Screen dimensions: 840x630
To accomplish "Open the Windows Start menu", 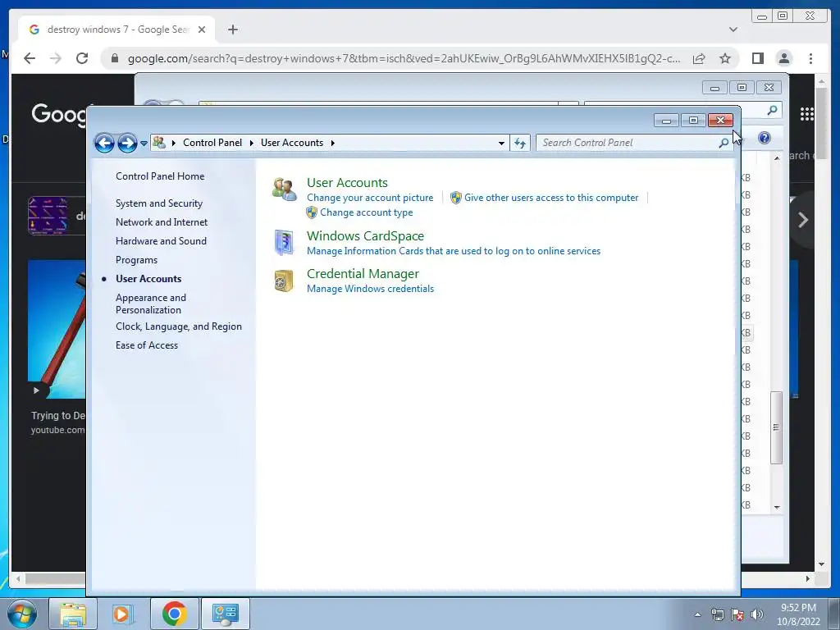I will [21, 614].
